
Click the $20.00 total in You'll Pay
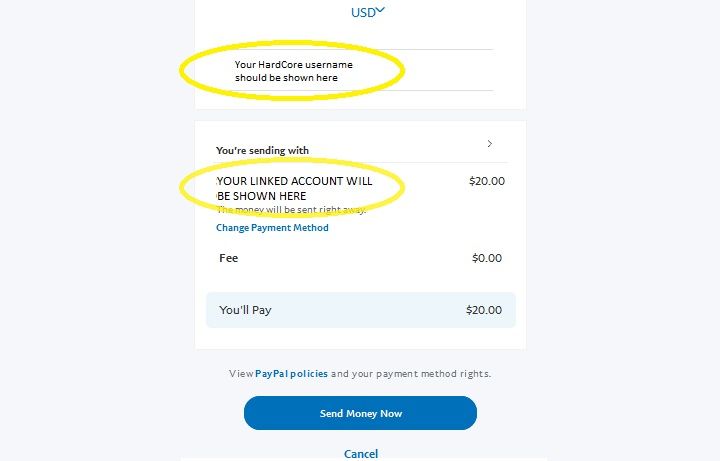point(484,310)
